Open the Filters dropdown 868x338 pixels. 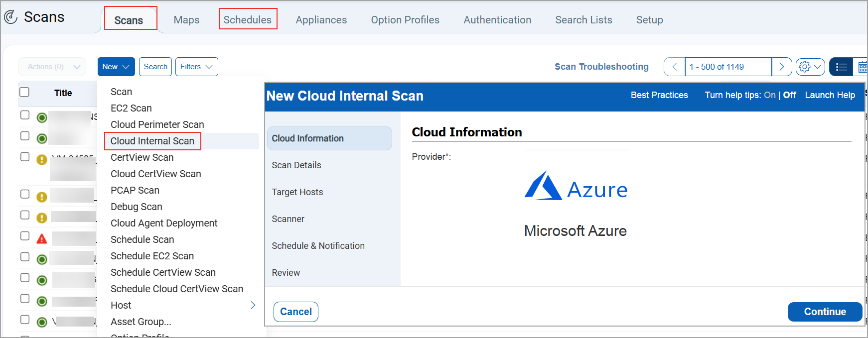196,67
